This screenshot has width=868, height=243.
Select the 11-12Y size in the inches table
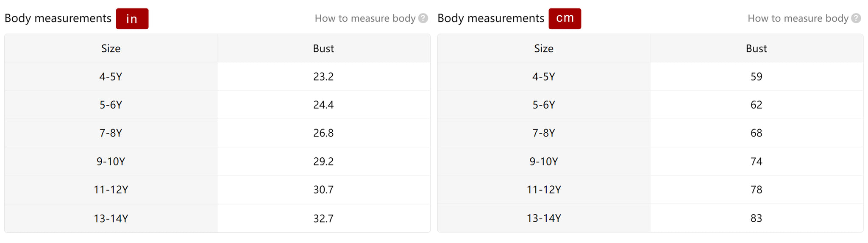[x=111, y=190]
